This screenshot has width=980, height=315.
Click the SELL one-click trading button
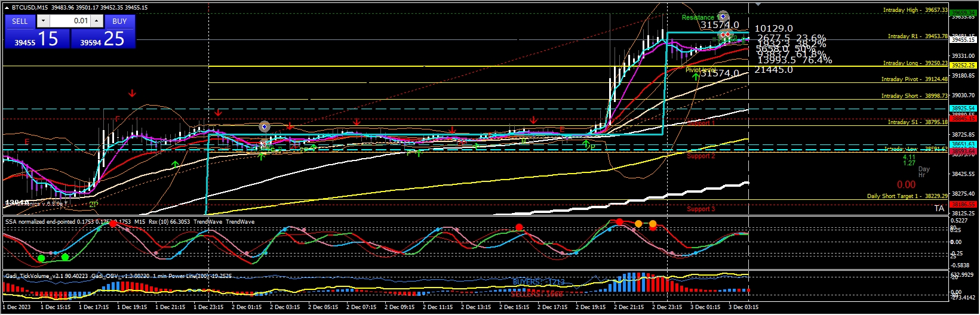[20, 21]
